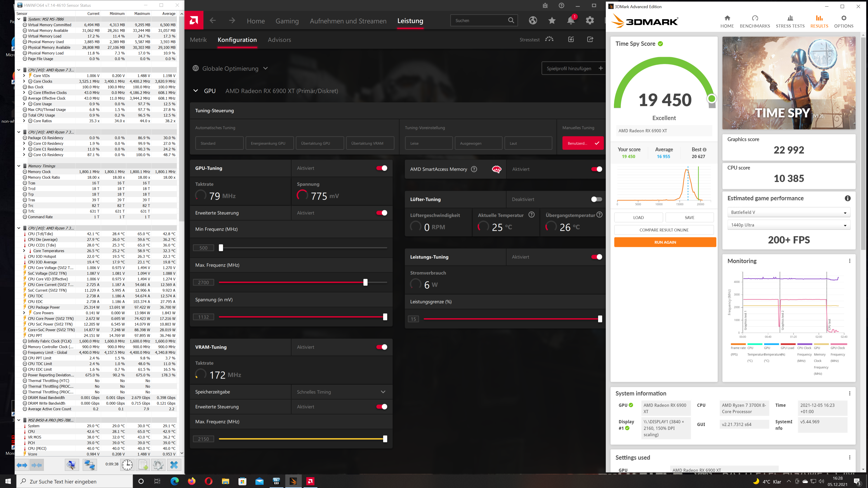
Task: Click COMPARE RESULT ONLINE button
Action: [664, 230]
